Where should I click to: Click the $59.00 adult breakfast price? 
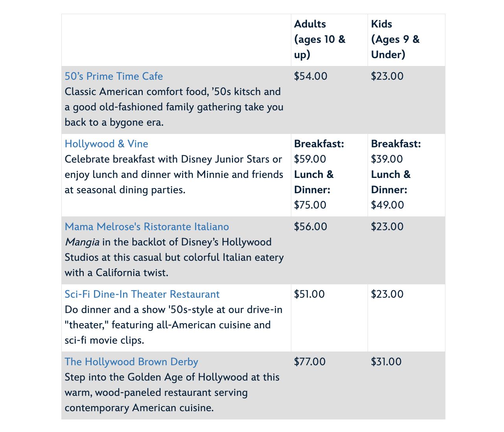pyautogui.click(x=310, y=159)
